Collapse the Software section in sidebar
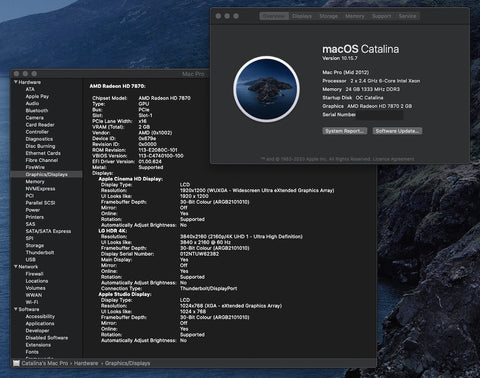Viewport: 480px width, 378px height. click(x=15, y=309)
